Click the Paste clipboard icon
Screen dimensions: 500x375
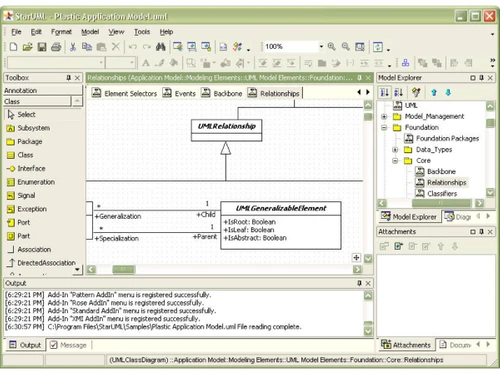click(101, 47)
